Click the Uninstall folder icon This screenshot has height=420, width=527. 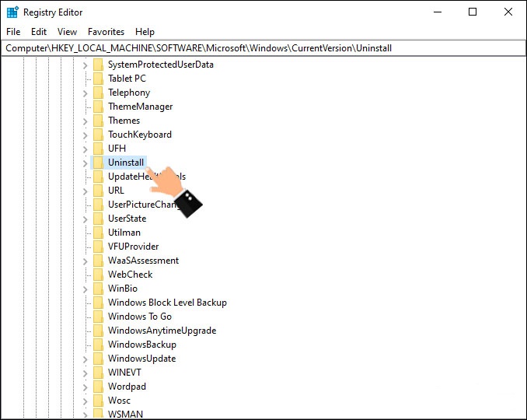98,163
